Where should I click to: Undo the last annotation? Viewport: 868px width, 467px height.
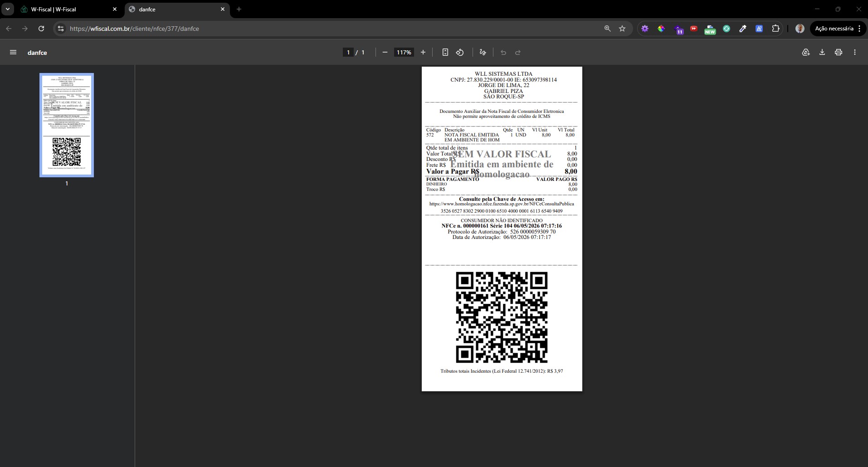tap(503, 53)
